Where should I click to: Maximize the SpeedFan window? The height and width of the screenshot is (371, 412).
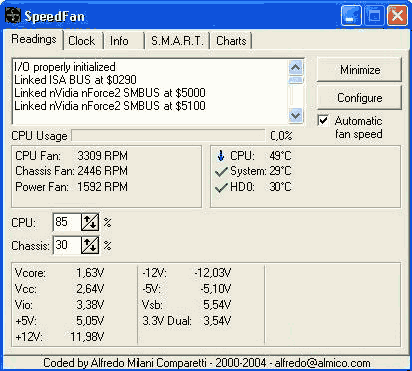coord(374,16)
